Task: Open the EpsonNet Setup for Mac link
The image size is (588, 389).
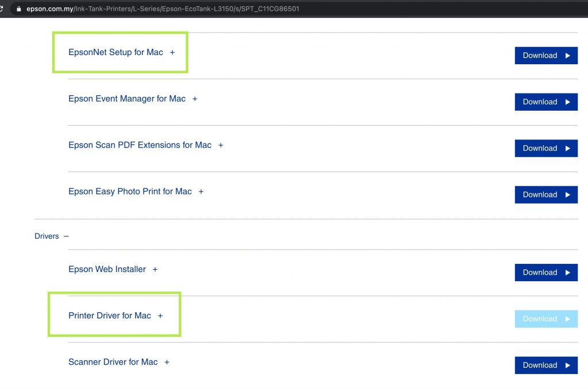Action: (115, 52)
